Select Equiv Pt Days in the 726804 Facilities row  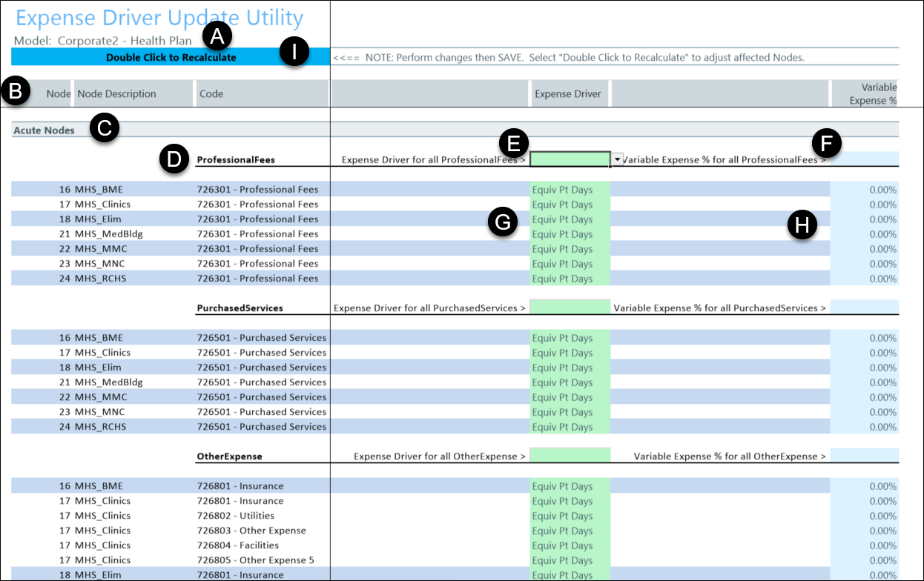pyautogui.click(x=570, y=545)
